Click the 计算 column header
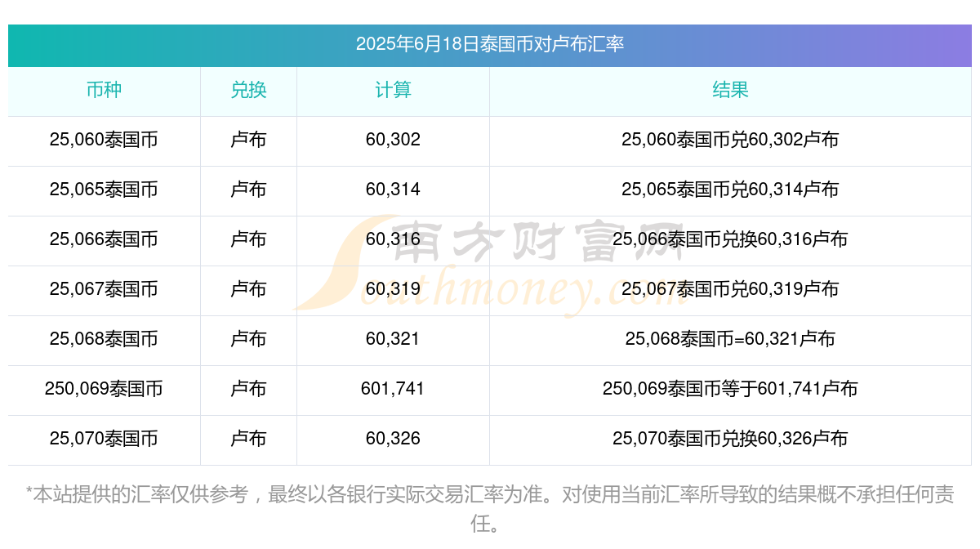980x549 pixels. point(393,90)
